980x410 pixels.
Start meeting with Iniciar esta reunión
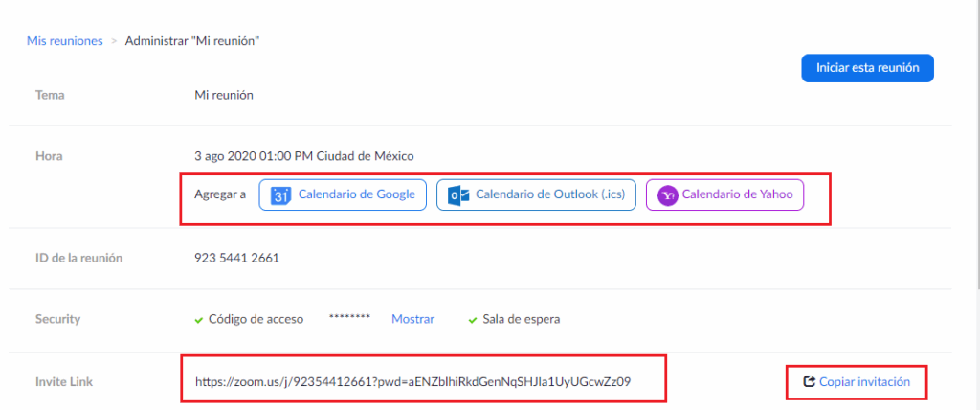click(867, 68)
